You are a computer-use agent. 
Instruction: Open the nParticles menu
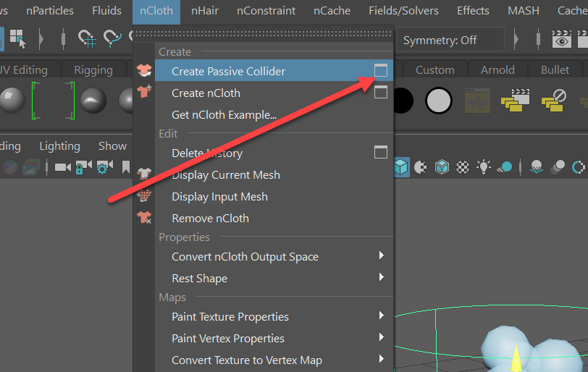point(50,11)
